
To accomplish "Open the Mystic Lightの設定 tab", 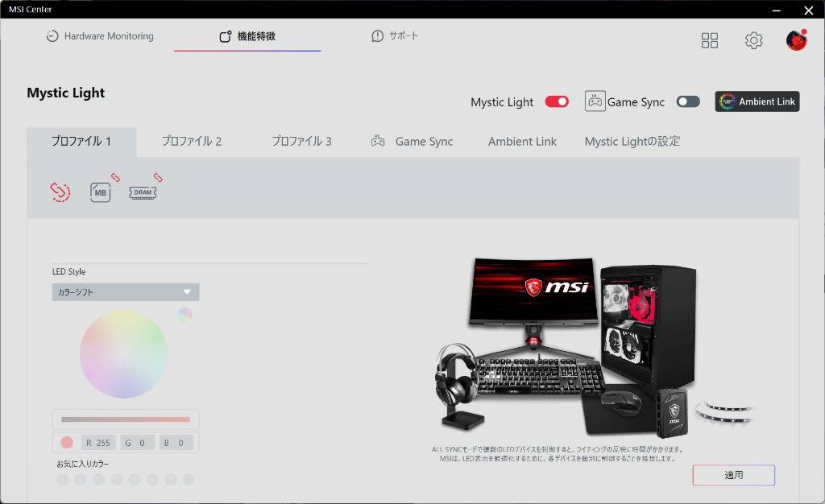I will tap(632, 142).
